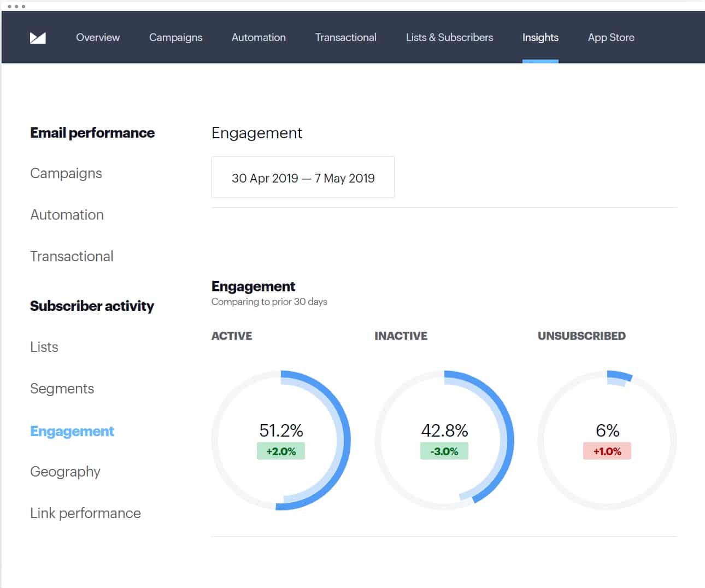Image resolution: width=705 pixels, height=588 pixels.
Task: Select the Lists & Subscribers tab
Action: [x=449, y=38]
